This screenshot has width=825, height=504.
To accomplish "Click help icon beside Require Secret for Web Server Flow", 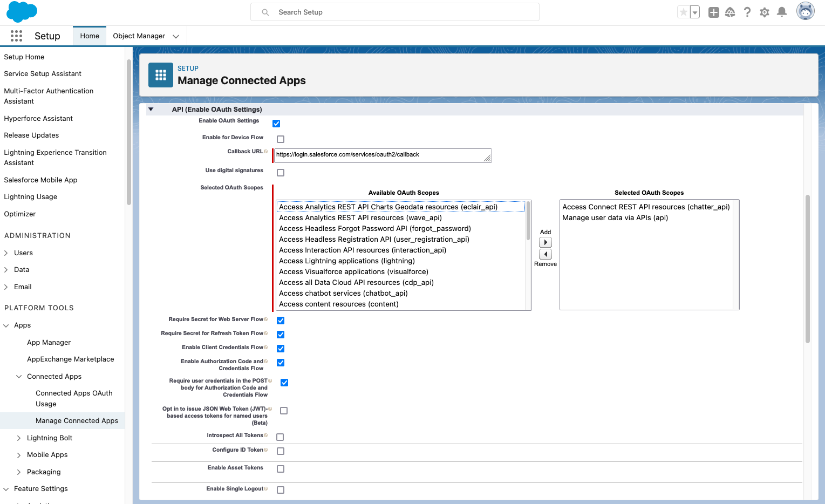I will click(265, 319).
